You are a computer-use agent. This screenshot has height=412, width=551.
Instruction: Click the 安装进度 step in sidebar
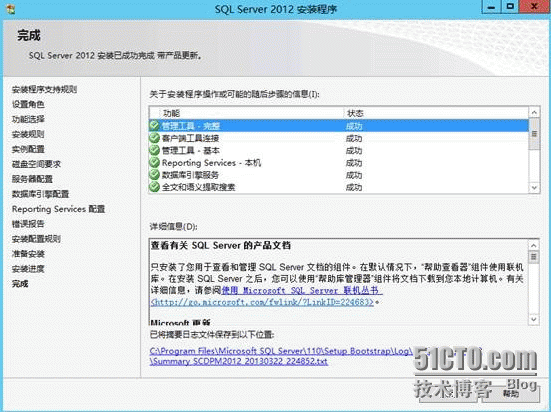[28, 269]
